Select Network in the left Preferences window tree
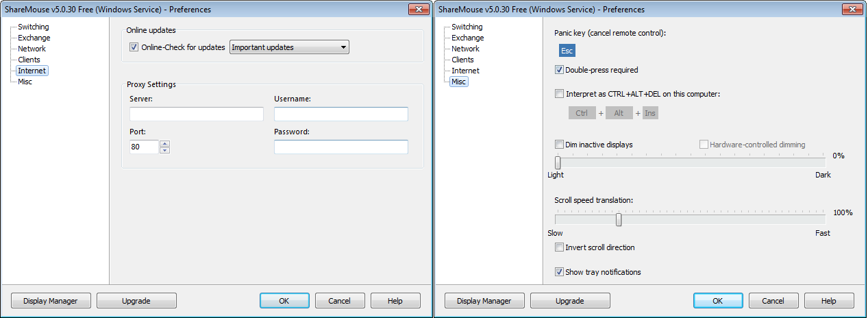868x318 pixels. [x=32, y=49]
